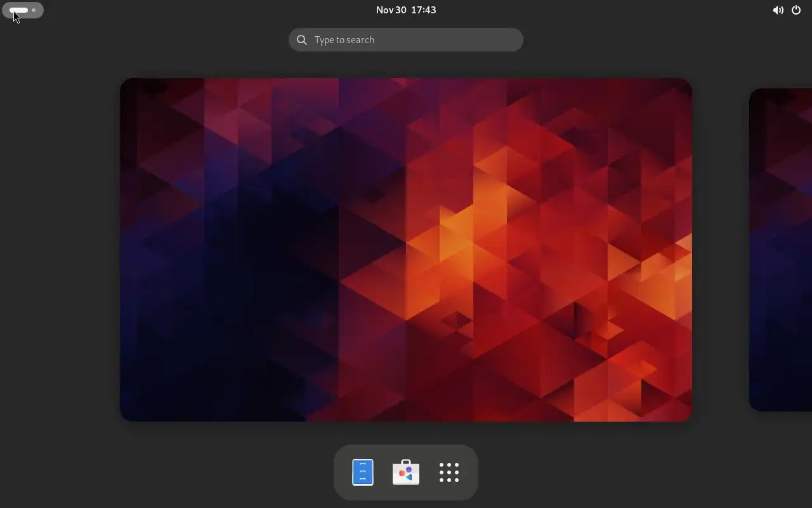Viewport: 812px width, 508px height.
Task: Show all applications with the grid icon
Action: tap(449, 472)
